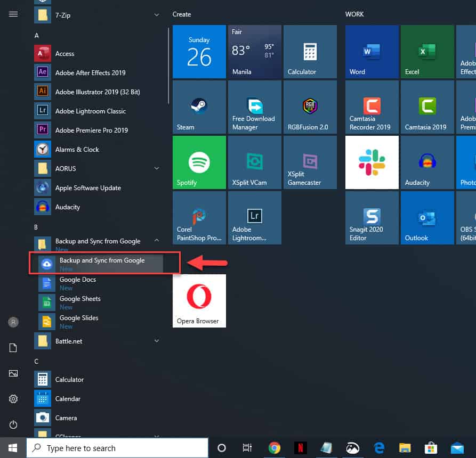Open the Sunday 26 calendar tile
The image size is (476, 458).
[199, 52]
